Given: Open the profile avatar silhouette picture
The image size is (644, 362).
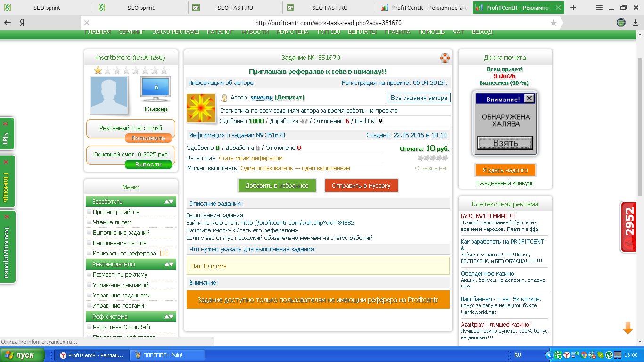Looking at the screenshot, I should [109, 95].
